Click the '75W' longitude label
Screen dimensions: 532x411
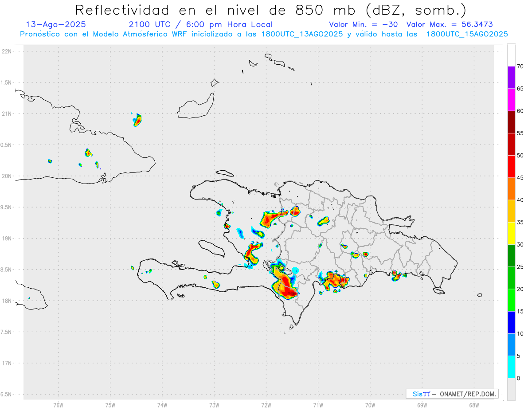(x=110, y=405)
